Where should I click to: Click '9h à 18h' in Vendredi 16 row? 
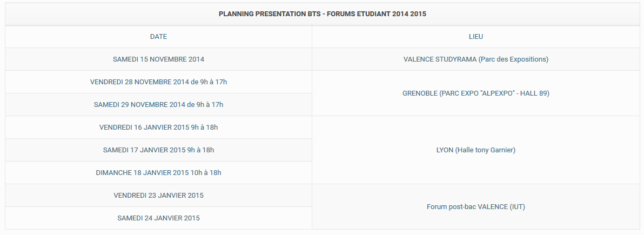click(204, 127)
